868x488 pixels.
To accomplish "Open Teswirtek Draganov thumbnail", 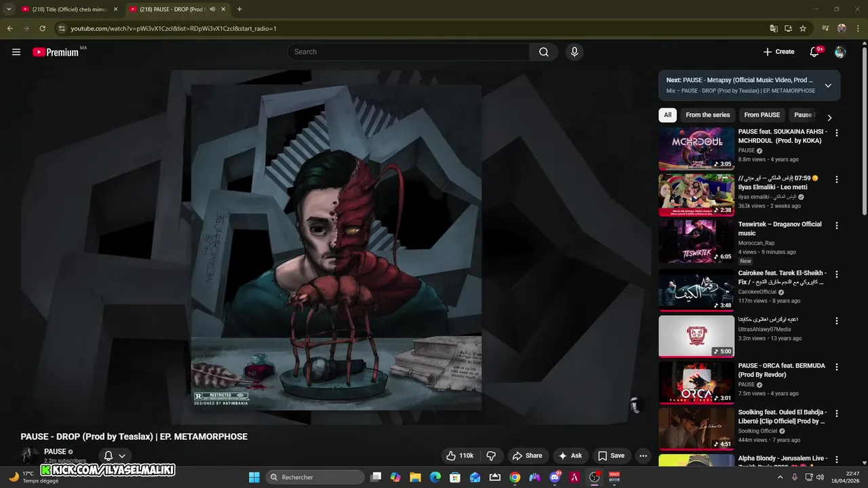I will [x=696, y=241].
